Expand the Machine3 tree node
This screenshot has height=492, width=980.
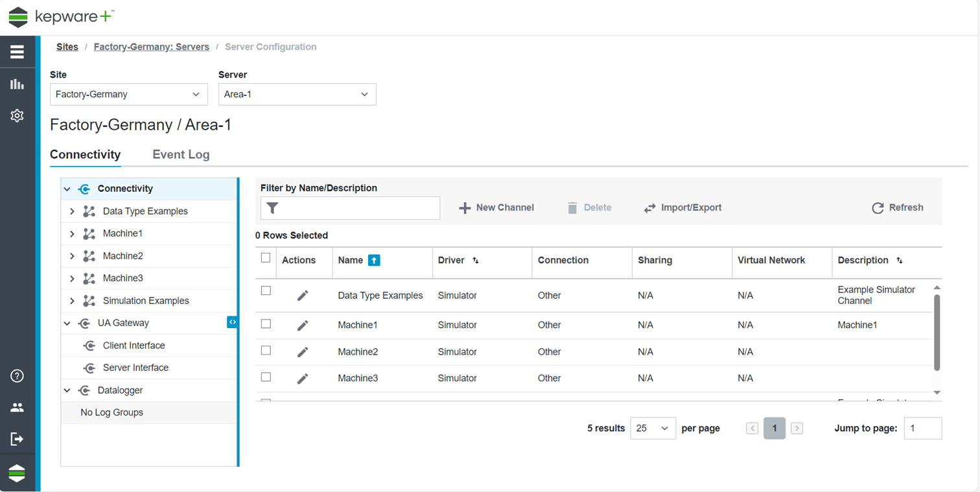(72, 278)
